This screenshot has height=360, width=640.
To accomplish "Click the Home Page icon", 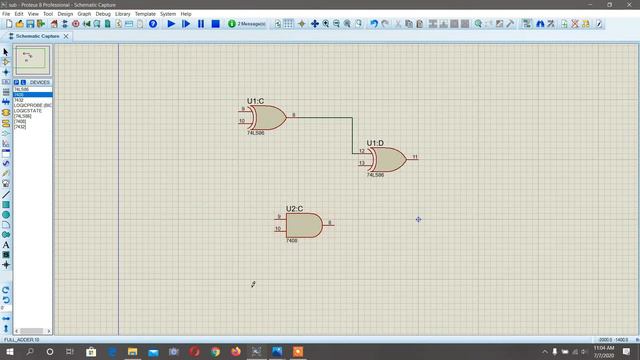I will click(x=54, y=24).
